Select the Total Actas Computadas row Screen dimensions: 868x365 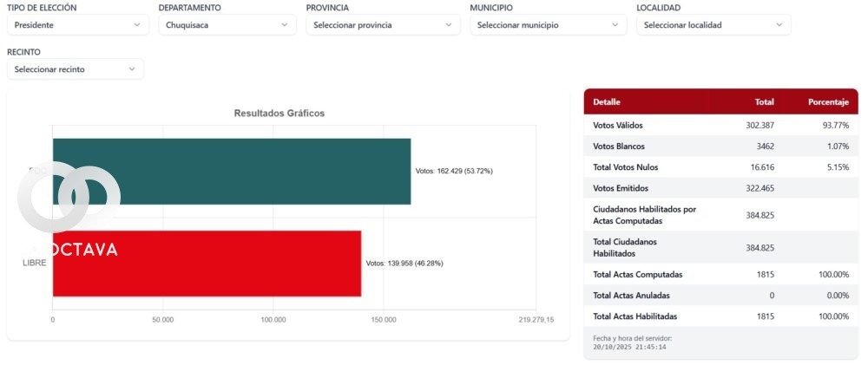(x=720, y=275)
